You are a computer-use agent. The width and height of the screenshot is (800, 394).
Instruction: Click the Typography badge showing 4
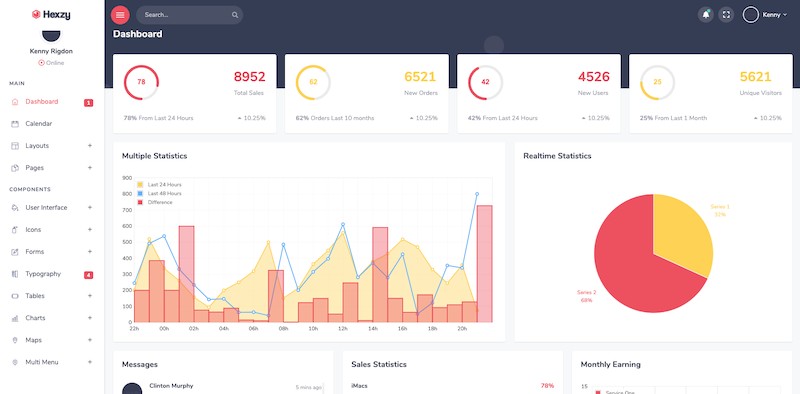[x=89, y=276]
